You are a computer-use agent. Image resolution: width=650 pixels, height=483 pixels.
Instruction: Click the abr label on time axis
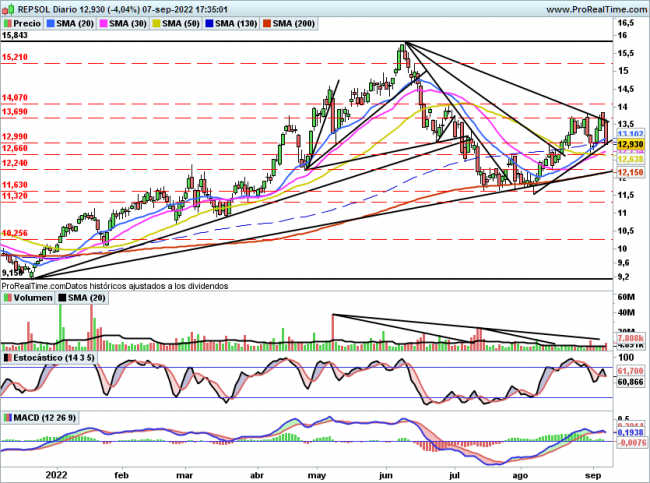coord(257,475)
